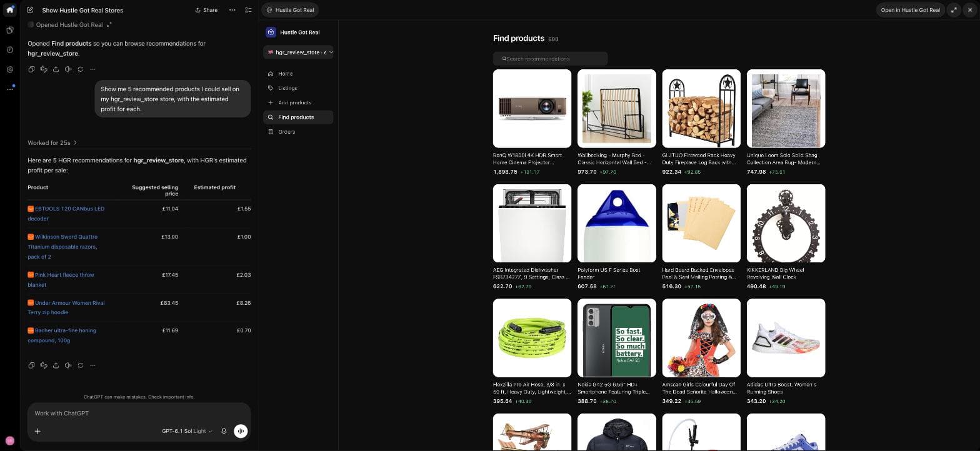Click the @ icon in the left rail
Screen dimensions: 980x451
click(10, 69)
